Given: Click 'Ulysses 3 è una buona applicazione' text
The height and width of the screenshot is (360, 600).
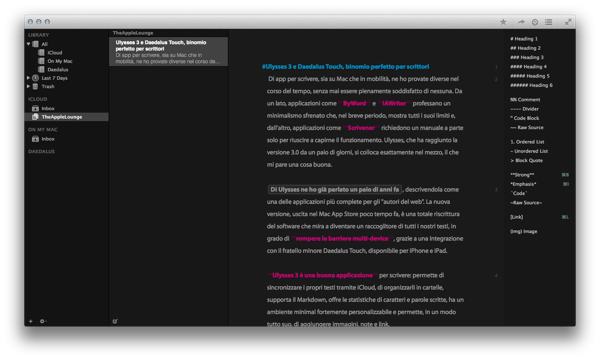Looking at the screenshot, I should point(322,275).
